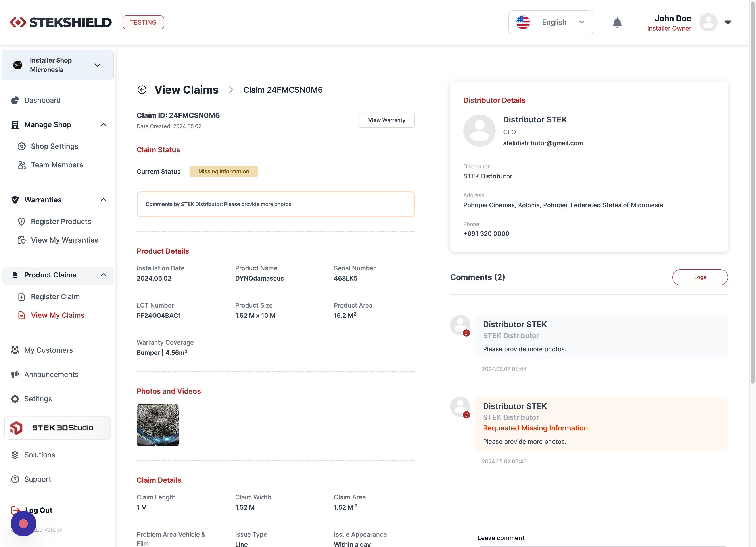Click the Comments by STEK Distributor notice
Viewport: 756px width, 547px height.
point(276,204)
